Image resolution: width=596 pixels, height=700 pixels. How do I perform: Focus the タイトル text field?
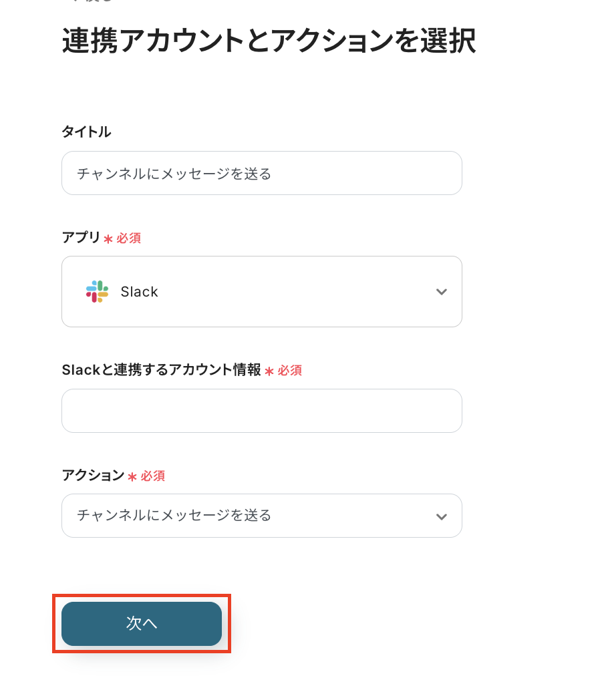click(x=261, y=174)
